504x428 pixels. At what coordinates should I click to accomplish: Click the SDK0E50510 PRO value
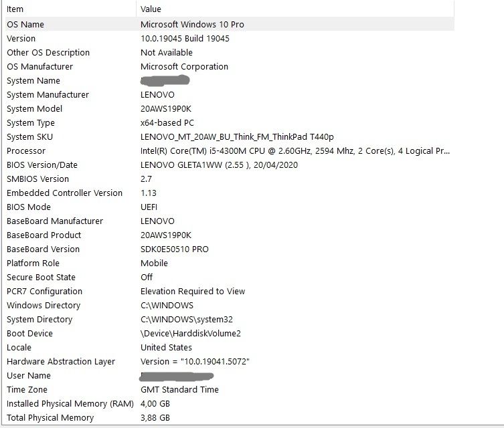[175, 249]
